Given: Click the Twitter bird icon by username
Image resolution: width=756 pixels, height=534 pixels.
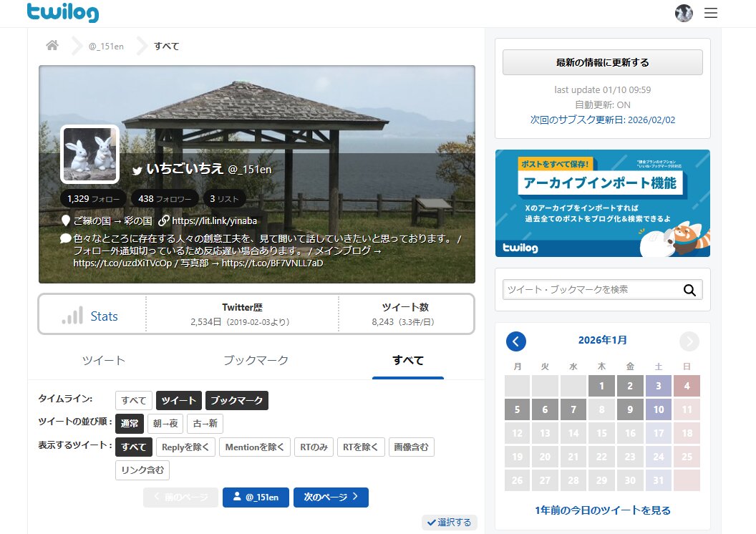Looking at the screenshot, I should coord(137,170).
